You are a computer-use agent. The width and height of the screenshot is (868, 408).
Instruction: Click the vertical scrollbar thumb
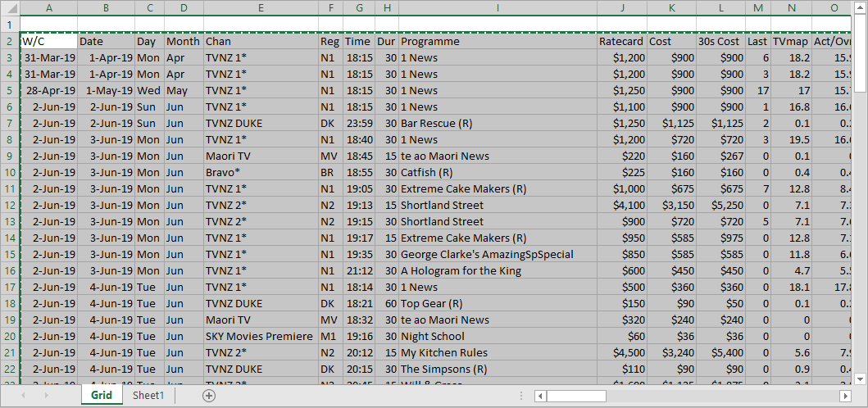(x=859, y=52)
